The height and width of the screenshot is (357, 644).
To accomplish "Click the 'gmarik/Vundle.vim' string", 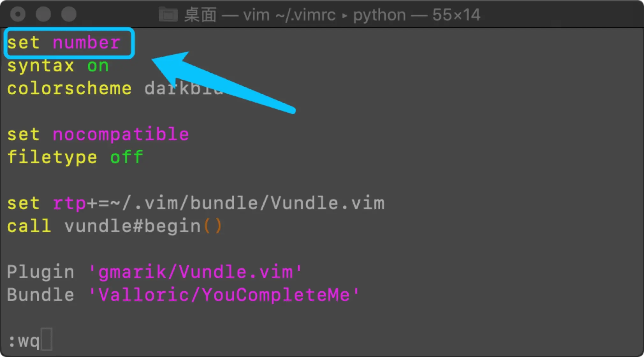I will (x=195, y=272).
